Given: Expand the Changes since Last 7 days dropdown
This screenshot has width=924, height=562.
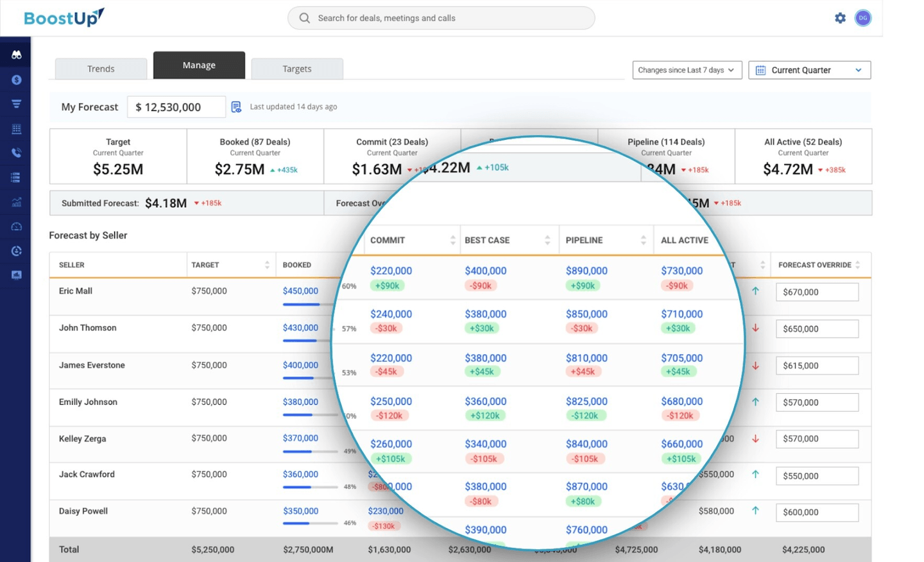Looking at the screenshot, I should point(687,70).
